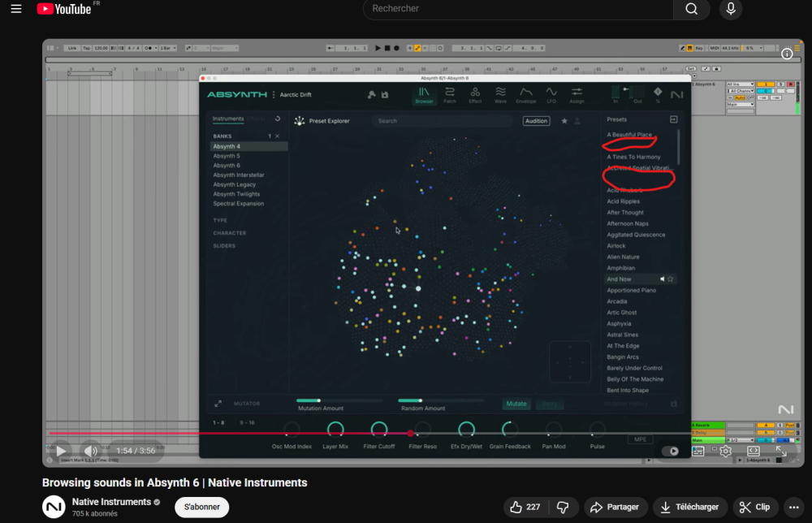Open the Absynth LFO view
The image size is (812, 523).
click(551, 95)
